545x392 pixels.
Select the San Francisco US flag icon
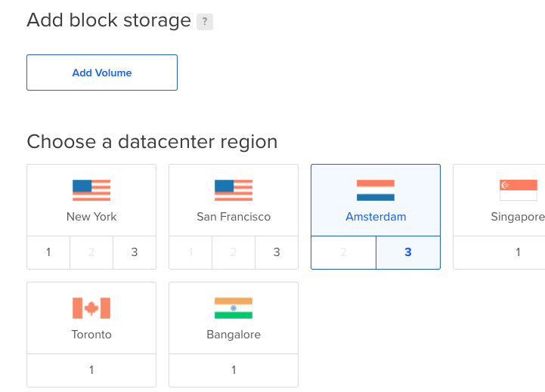(x=234, y=190)
